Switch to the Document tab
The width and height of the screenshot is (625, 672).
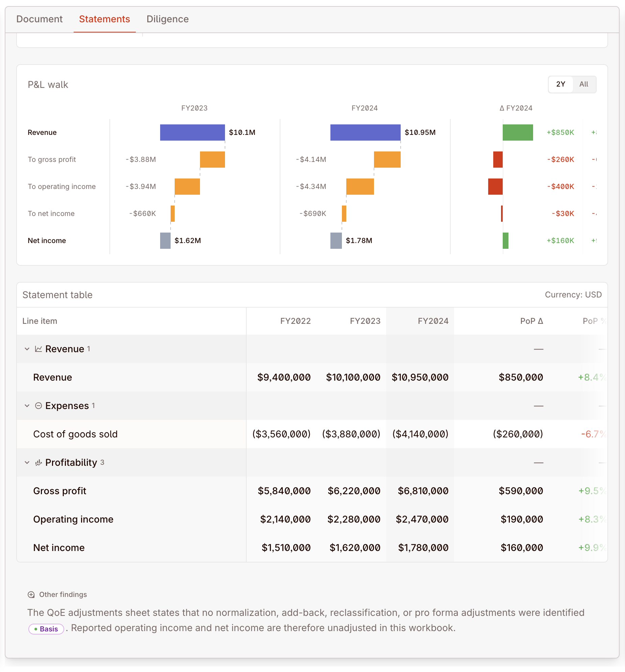pyautogui.click(x=40, y=19)
